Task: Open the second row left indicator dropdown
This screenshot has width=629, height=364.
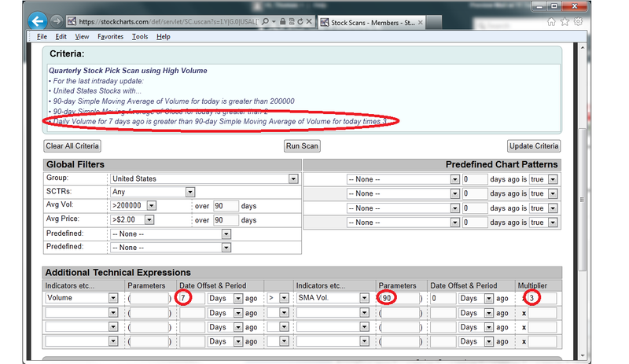Action: (x=82, y=313)
